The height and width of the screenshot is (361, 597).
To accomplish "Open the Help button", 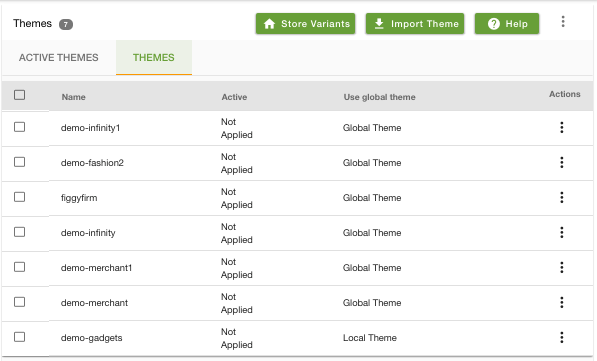I will tap(507, 24).
